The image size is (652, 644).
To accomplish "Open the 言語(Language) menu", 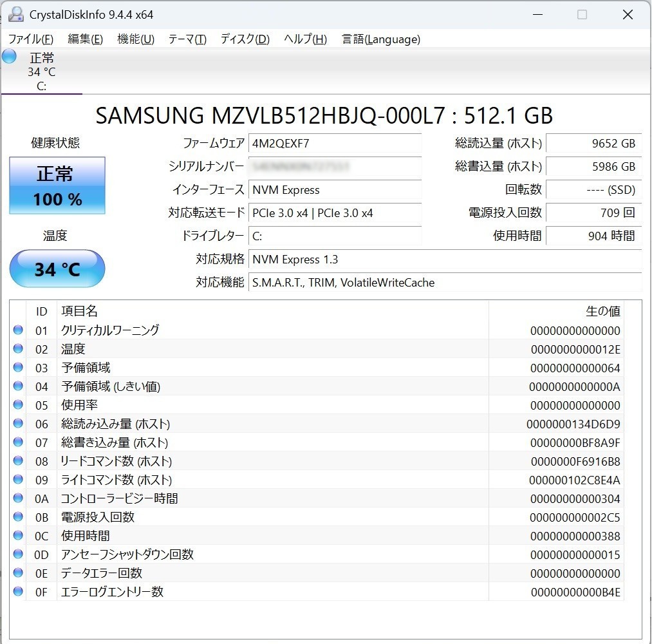I will click(x=381, y=39).
